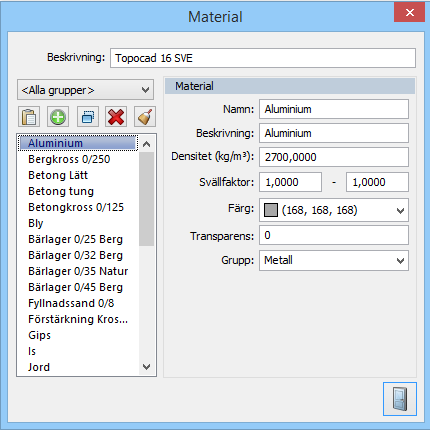Close the Material window
This screenshot has height=430, width=430.
point(410,12)
